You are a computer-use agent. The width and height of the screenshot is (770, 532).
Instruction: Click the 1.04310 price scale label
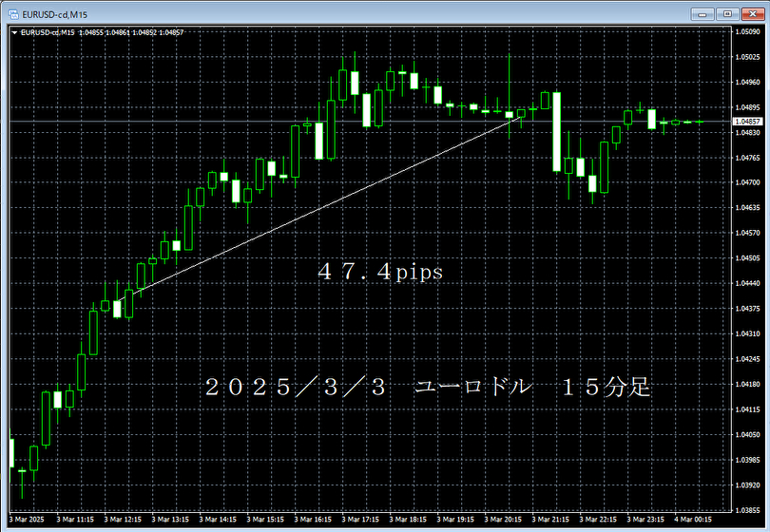[x=747, y=333]
